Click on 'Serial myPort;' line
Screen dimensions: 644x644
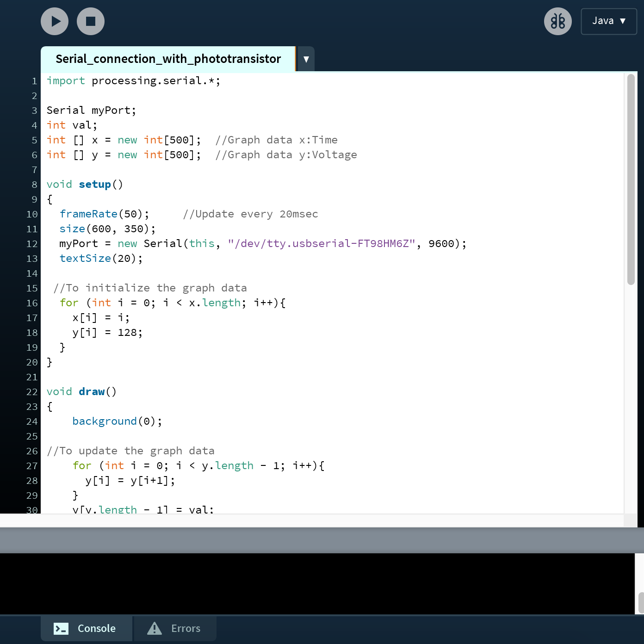91,111
